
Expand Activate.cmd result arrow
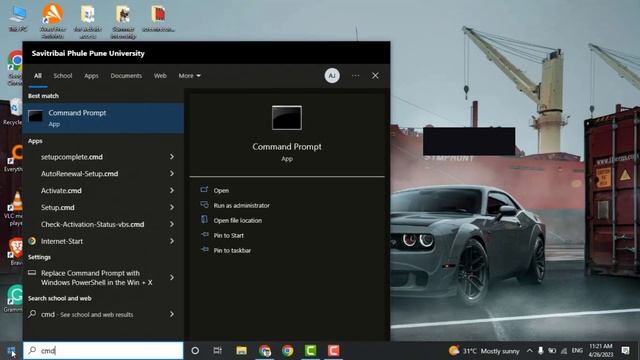coord(172,191)
